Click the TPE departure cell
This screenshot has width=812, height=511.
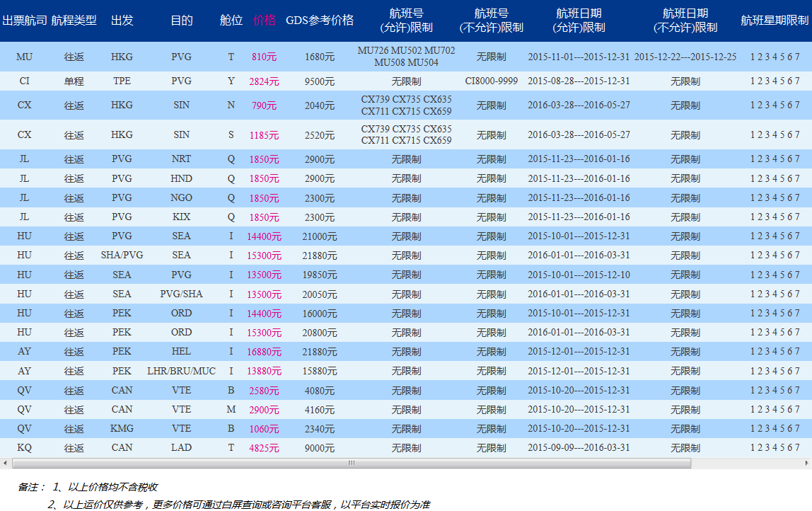(x=122, y=81)
